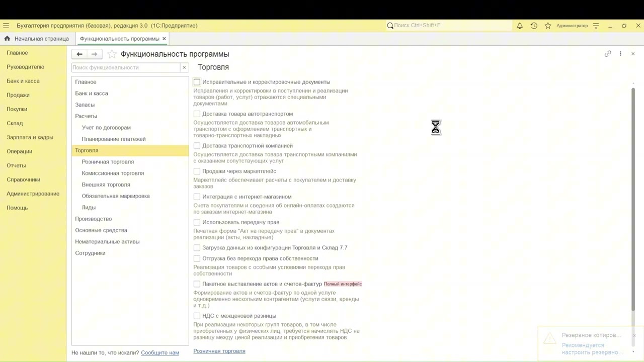Click the vertical scrollbar of Торговля panel

[633, 199]
